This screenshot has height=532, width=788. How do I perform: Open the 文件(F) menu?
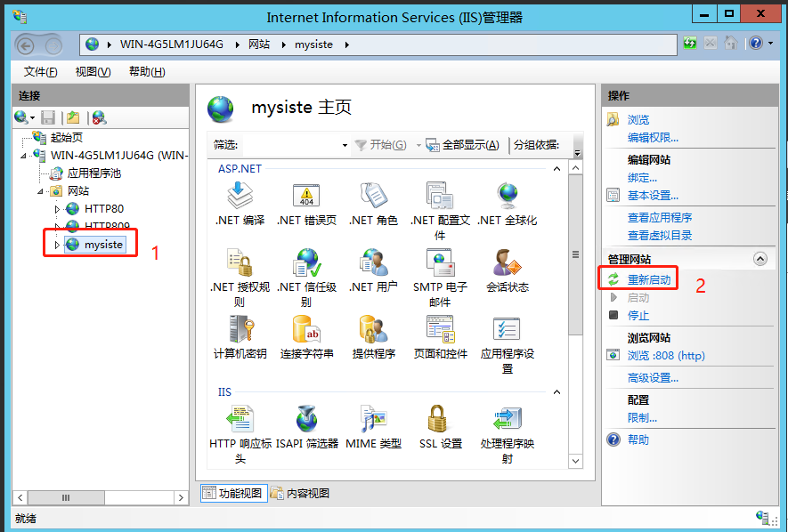(x=40, y=72)
